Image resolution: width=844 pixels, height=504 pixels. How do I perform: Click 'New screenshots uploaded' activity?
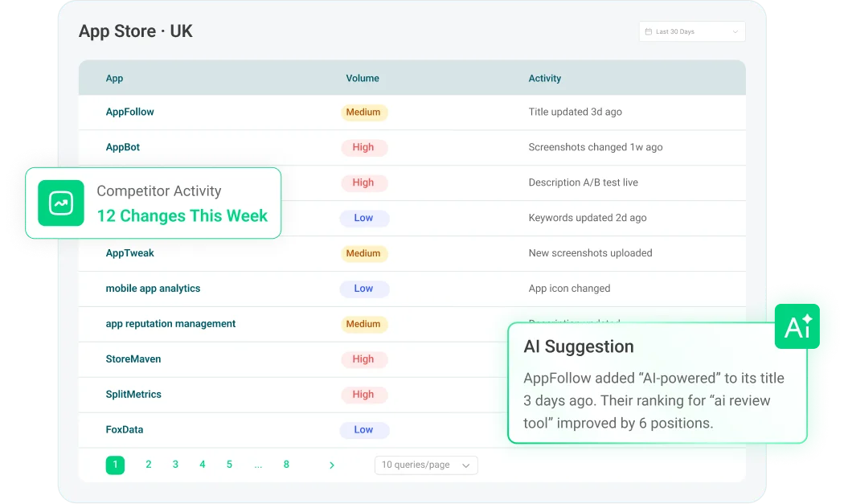[x=590, y=253]
